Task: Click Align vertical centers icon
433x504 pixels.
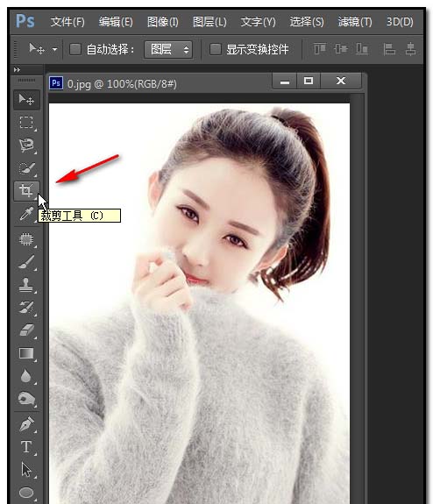Action: 341,49
